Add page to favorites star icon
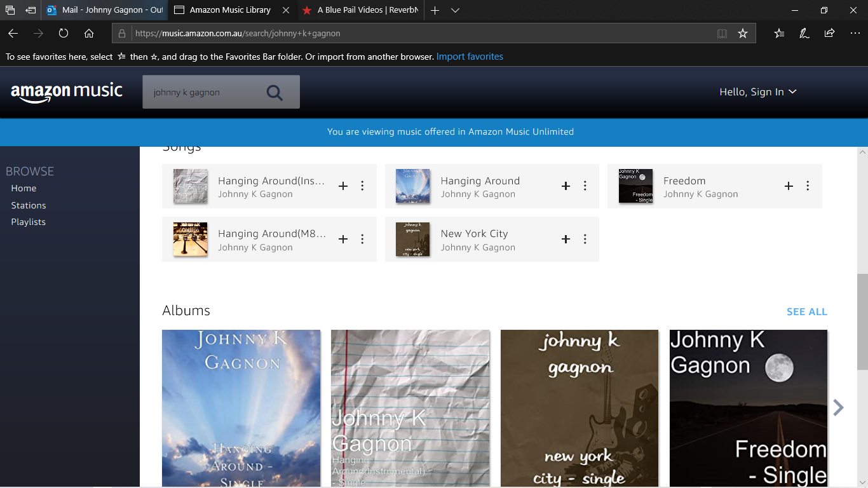Screen dimensions: 868x488 (x=742, y=33)
